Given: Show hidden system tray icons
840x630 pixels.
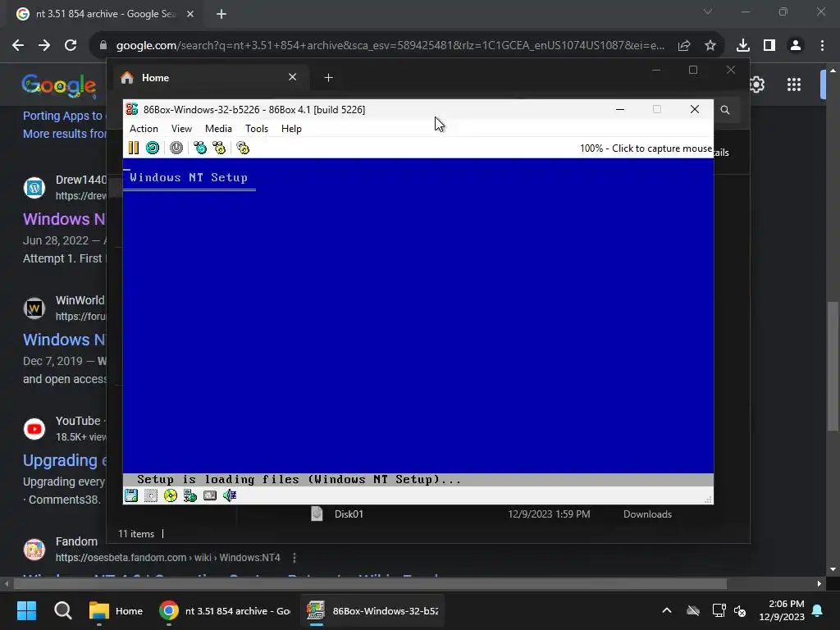Looking at the screenshot, I should pos(667,610).
